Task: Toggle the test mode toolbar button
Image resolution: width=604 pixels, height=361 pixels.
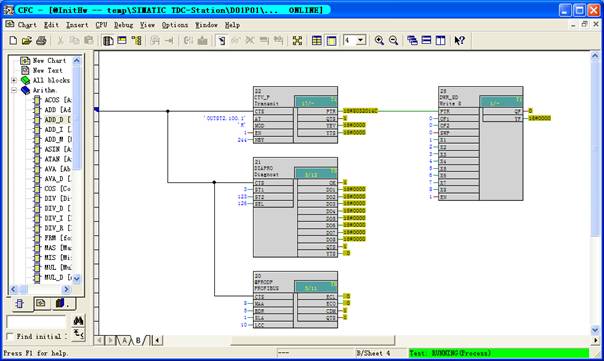Action: click(221, 40)
